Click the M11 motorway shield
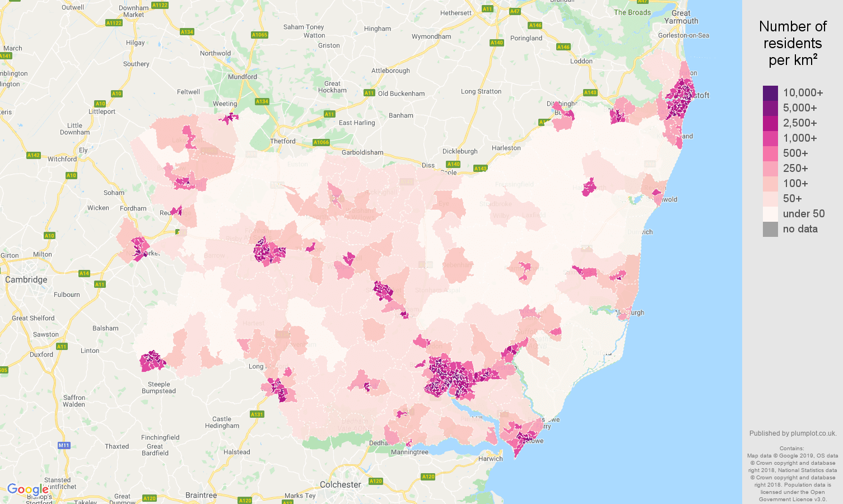This screenshot has height=504, width=843. [64, 445]
